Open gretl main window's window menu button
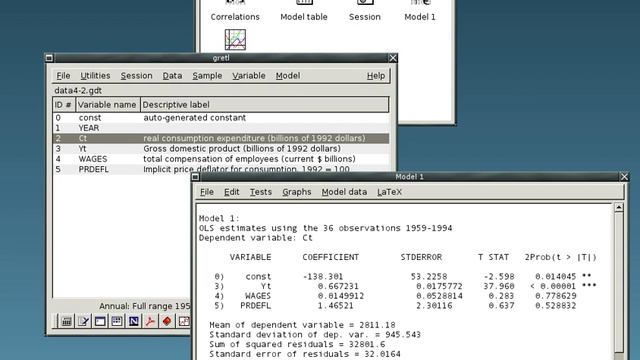 coord(49,58)
